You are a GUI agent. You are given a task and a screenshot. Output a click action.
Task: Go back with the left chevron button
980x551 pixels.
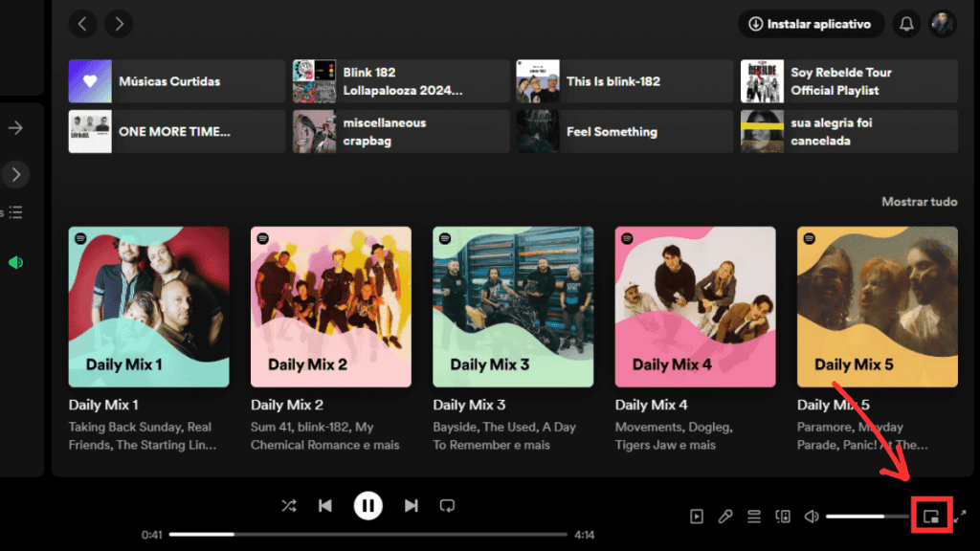(x=82, y=24)
